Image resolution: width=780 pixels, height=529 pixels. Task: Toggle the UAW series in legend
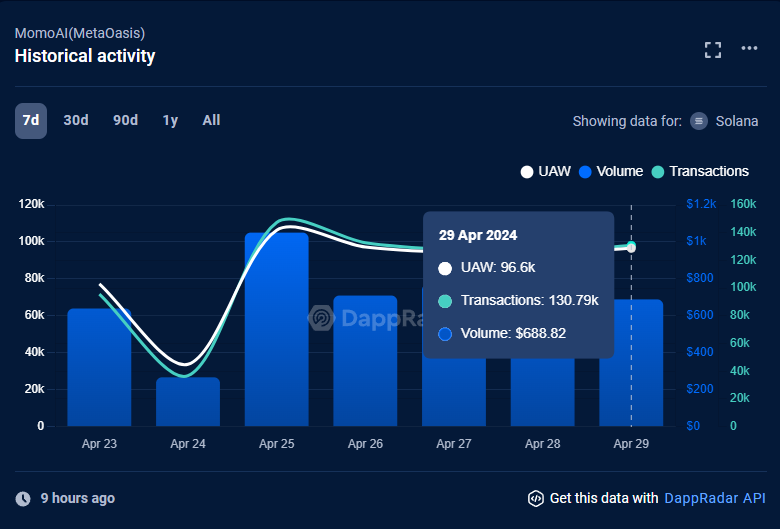(x=546, y=171)
